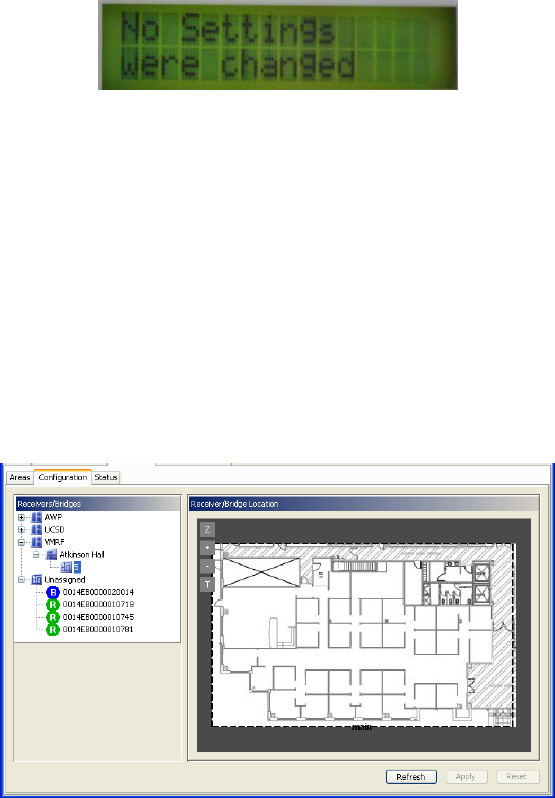The height and width of the screenshot is (798, 555).
Task: Select receiver 0014E80000010718
Action: click(99, 605)
